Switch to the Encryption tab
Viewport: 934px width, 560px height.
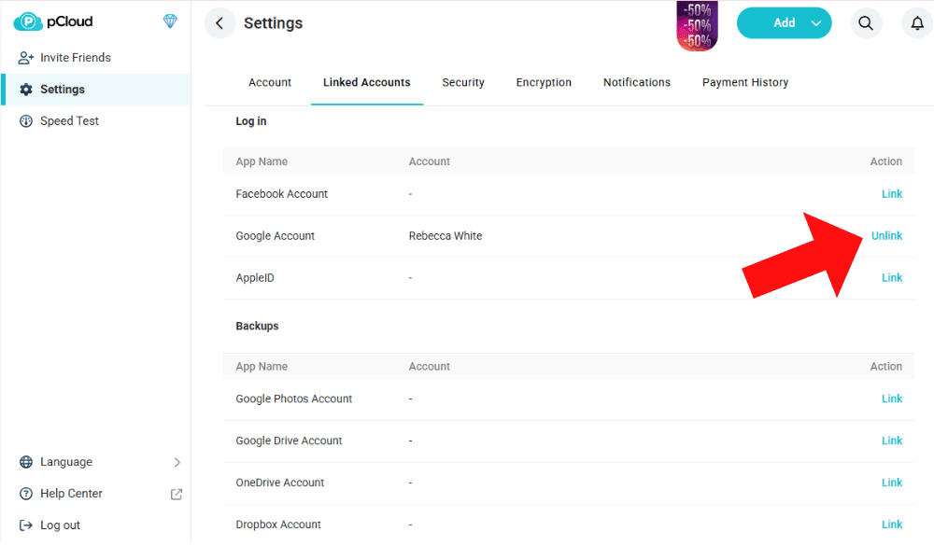(544, 82)
